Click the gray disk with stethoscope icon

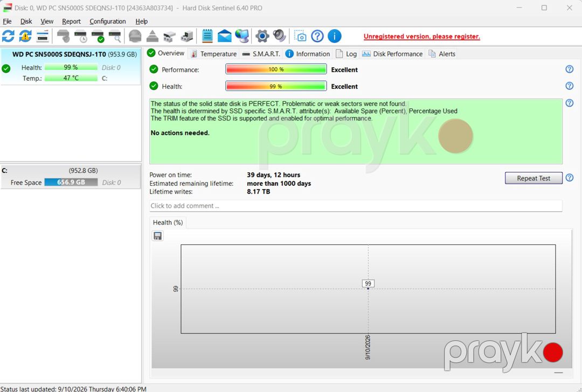pos(63,36)
